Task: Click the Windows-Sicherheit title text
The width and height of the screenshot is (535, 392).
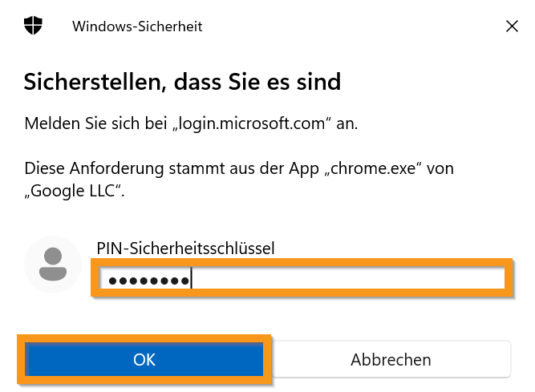Action: tap(137, 26)
